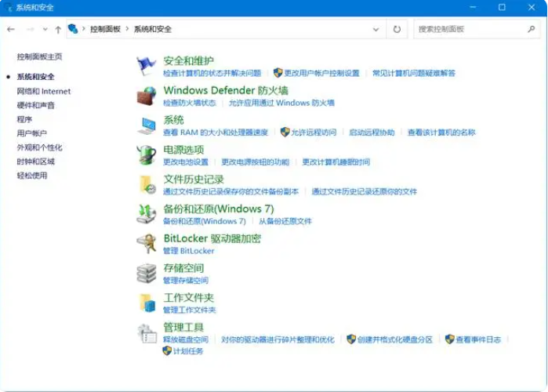Select 网络和 Internet in the sidebar
The width and height of the screenshot is (548, 392).
coord(44,91)
